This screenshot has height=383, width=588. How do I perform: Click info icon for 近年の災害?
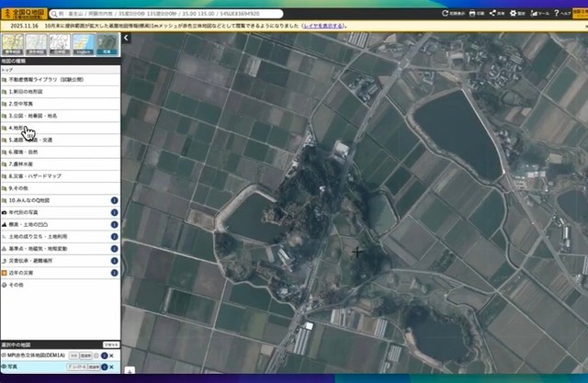115,274
